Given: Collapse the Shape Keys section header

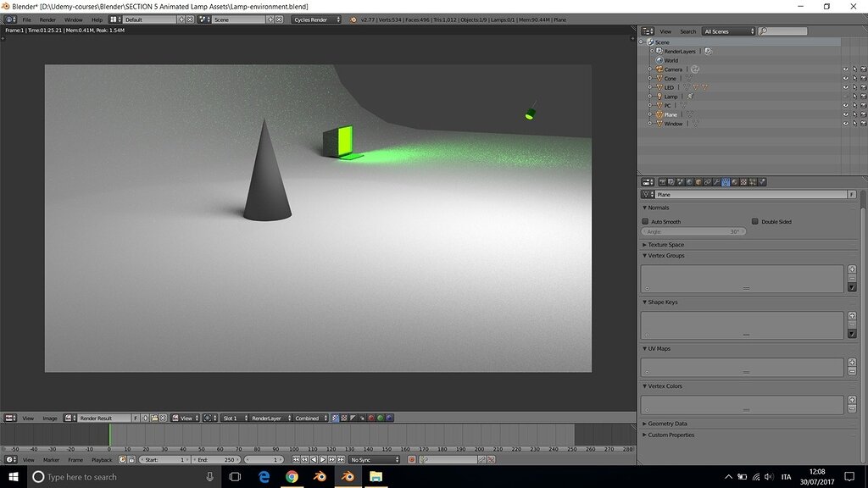Looking at the screenshot, I should (661, 302).
